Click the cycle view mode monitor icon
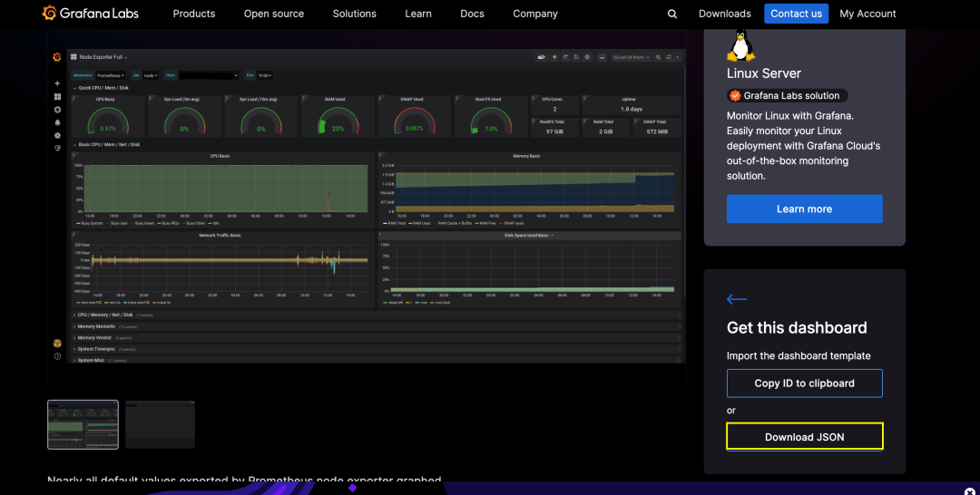This screenshot has width=980, height=495. [602, 57]
